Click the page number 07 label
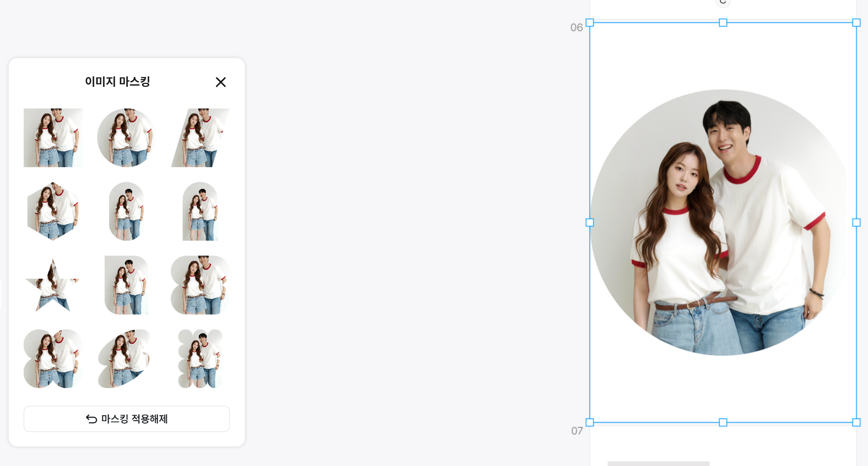The width and height of the screenshot is (868, 466). click(577, 431)
